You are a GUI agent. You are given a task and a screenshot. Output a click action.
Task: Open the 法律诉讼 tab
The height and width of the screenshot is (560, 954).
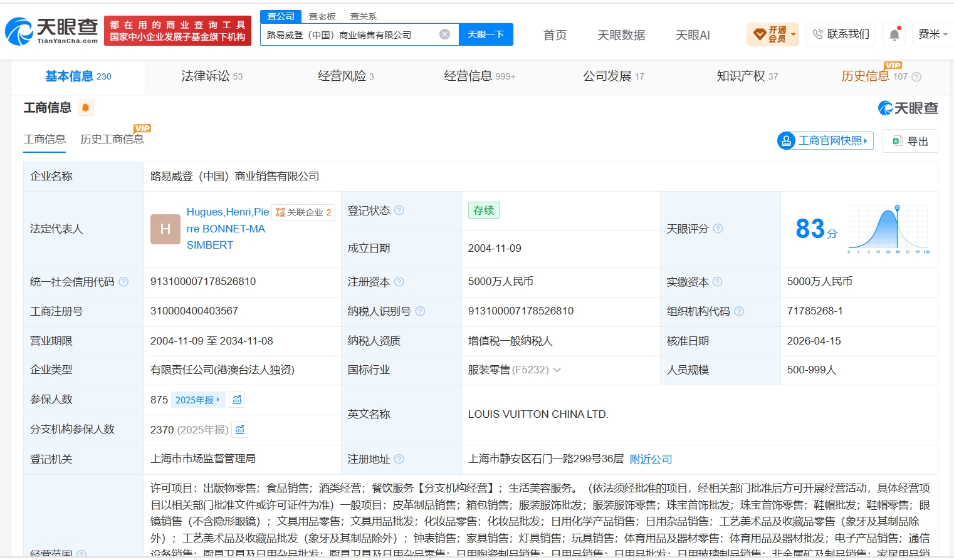click(x=212, y=76)
